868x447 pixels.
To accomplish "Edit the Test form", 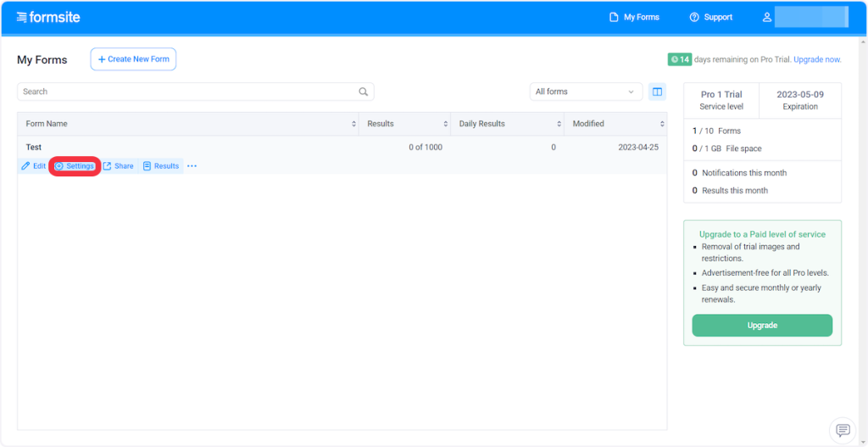I will [x=34, y=166].
